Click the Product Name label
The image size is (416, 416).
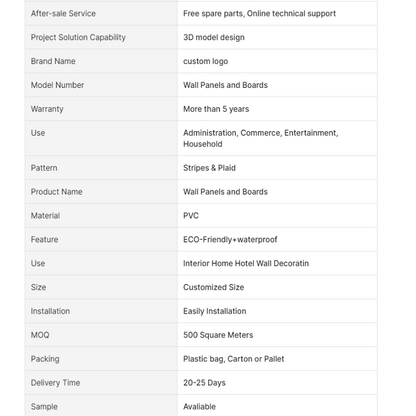56,192
